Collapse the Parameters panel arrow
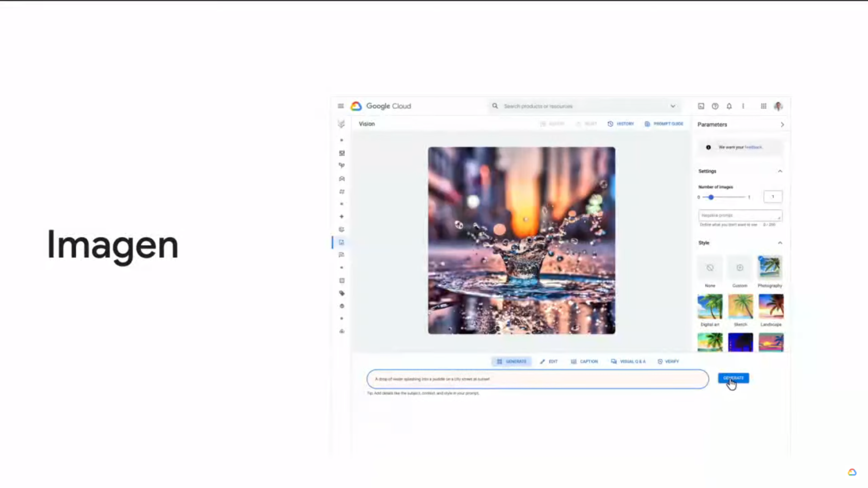 (782, 124)
